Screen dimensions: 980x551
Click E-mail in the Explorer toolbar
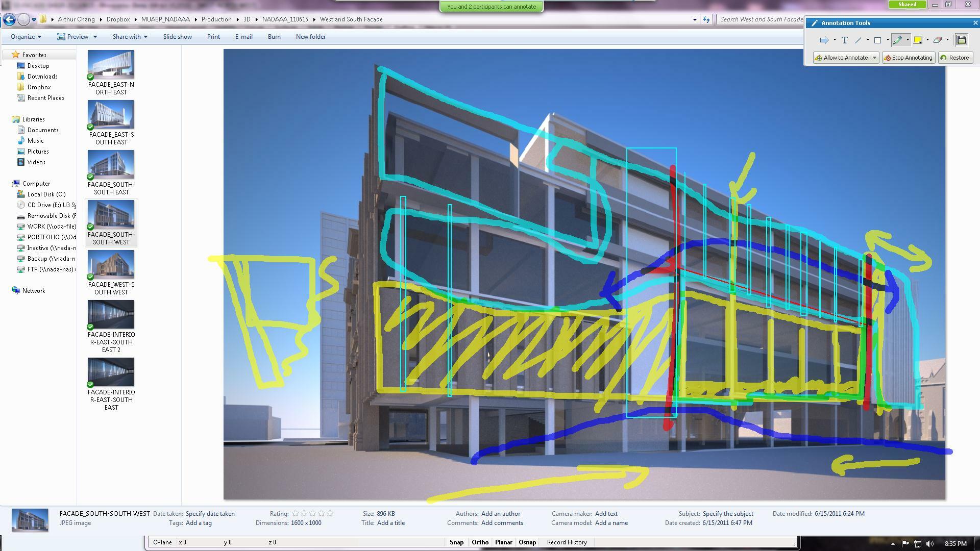243,37
